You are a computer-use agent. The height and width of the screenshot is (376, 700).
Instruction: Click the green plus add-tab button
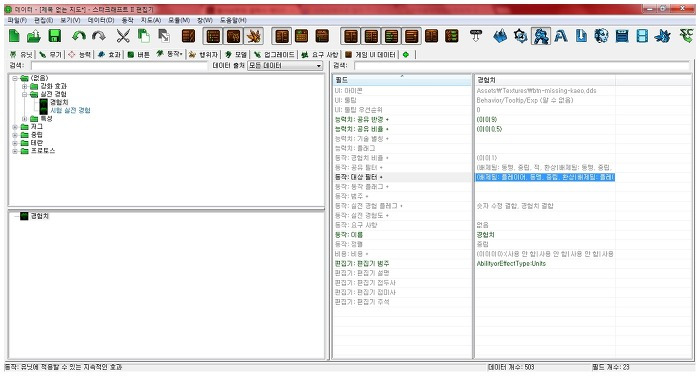[406, 54]
